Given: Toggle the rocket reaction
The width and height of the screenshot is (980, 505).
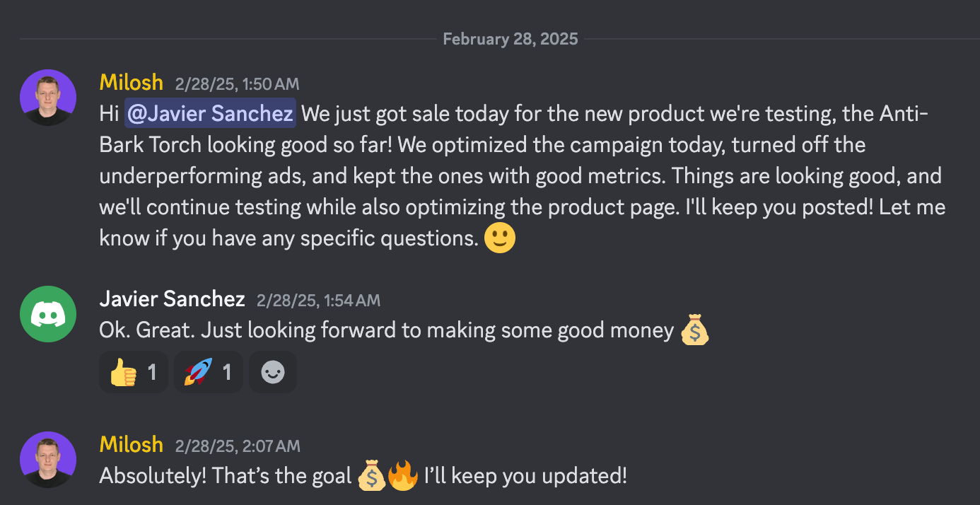Looking at the screenshot, I should coord(208,372).
